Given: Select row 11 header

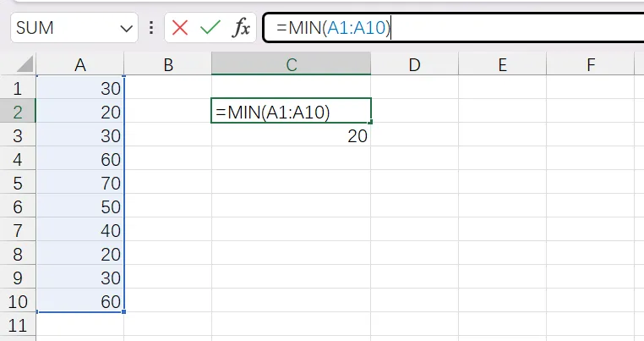Looking at the screenshot, I should click(18, 326).
